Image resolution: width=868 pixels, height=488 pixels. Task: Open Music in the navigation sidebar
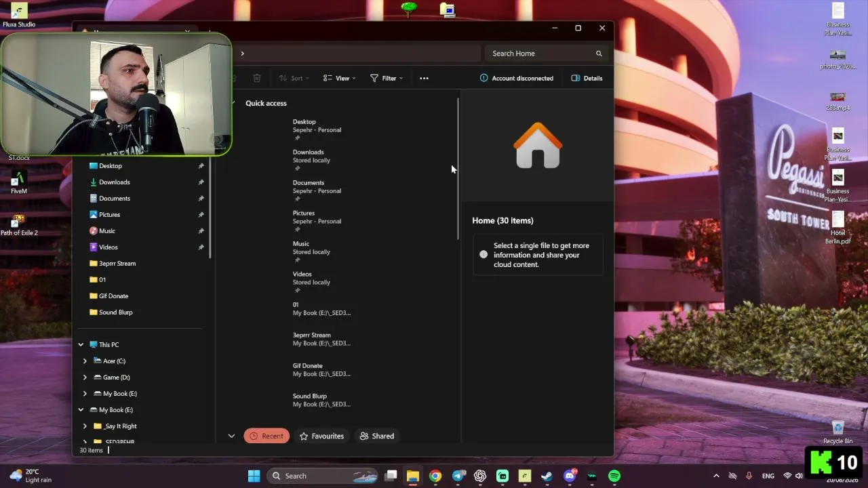coord(106,231)
